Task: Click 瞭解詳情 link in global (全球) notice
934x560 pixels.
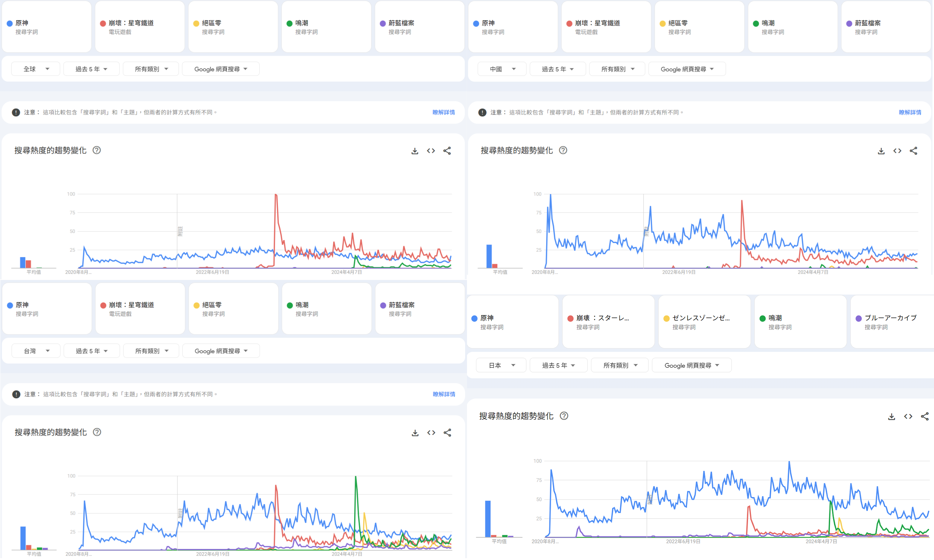Action: [x=443, y=112]
